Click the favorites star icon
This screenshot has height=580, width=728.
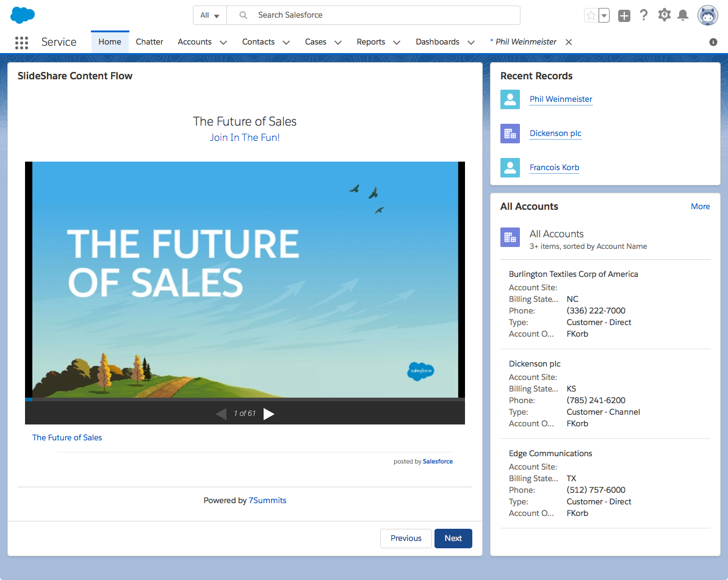(591, 15)
